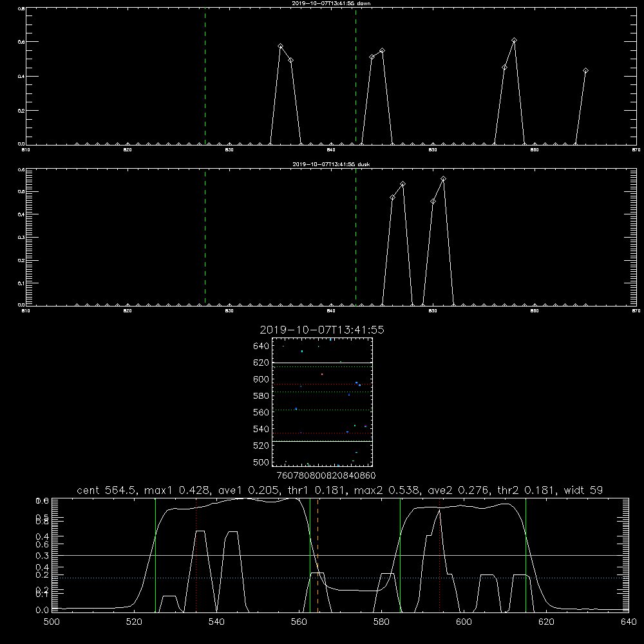Click right green dashed line in dusk plot

pyautogui.click(x=355, y=237)
